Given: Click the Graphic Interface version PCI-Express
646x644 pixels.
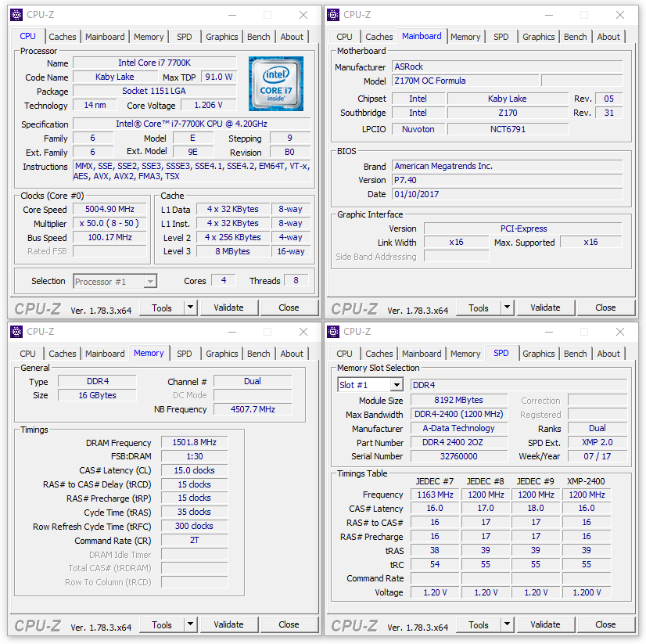Looking at the screenshot, I should [523, 228].
